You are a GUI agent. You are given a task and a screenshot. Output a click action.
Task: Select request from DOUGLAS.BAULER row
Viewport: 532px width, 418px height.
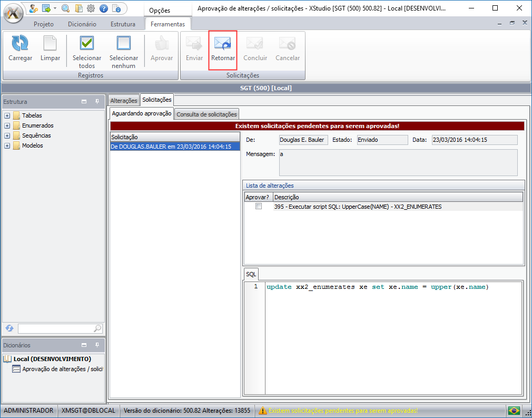[x=175, y=147]
